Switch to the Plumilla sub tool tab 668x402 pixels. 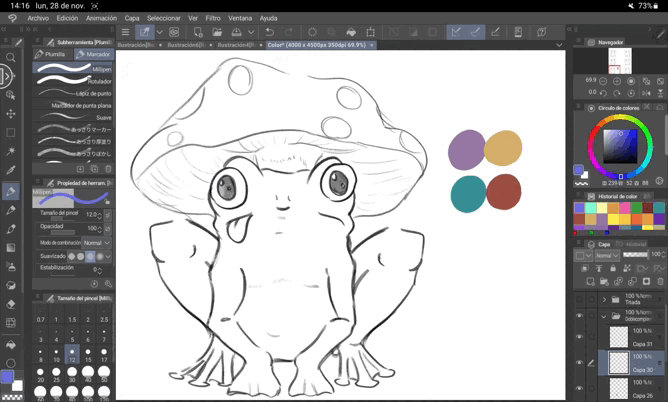(52, 54)
